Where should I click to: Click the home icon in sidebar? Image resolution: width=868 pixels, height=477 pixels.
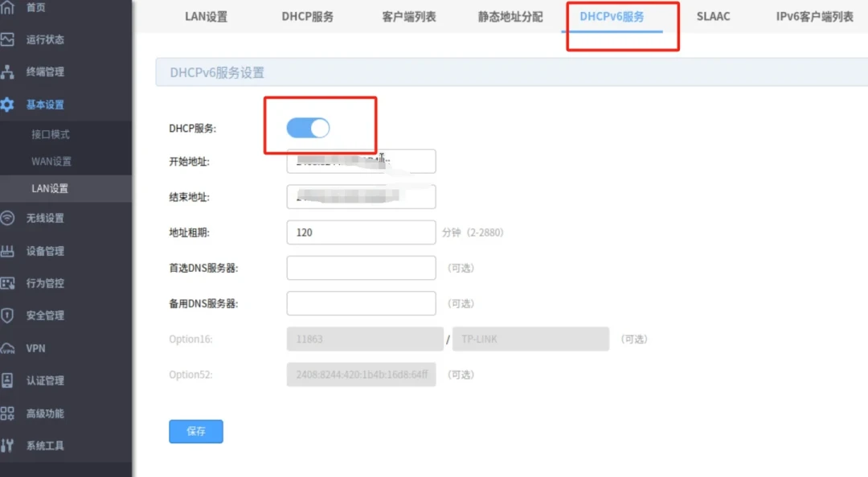pyautogui.click(x=6, y=6)
